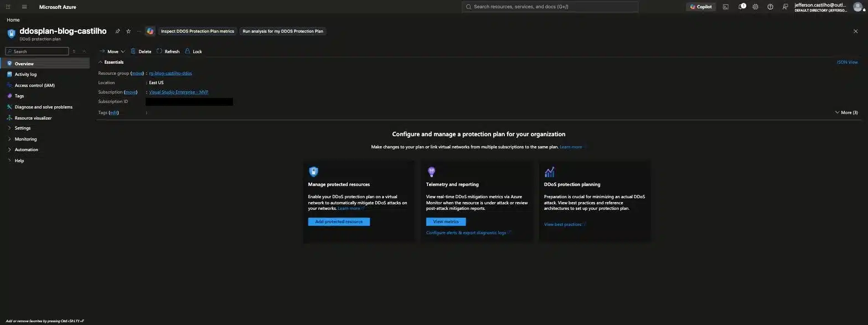Open the Azure portal apps grid icon
This screenshot has width=868, height=325.
8,7
